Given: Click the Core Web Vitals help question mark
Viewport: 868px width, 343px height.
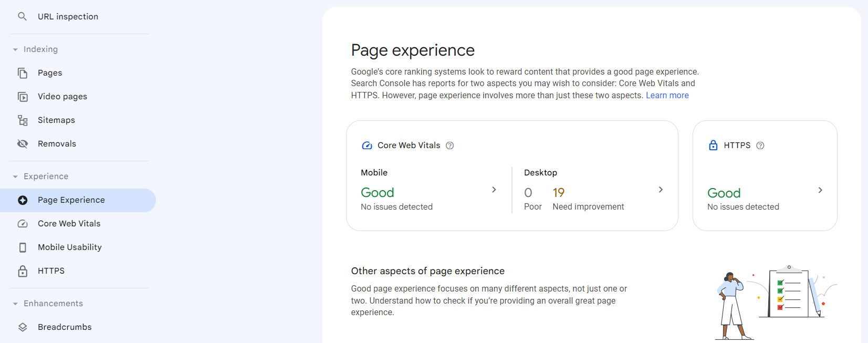Looking at the screenshot, I should [x=450, y=145].
